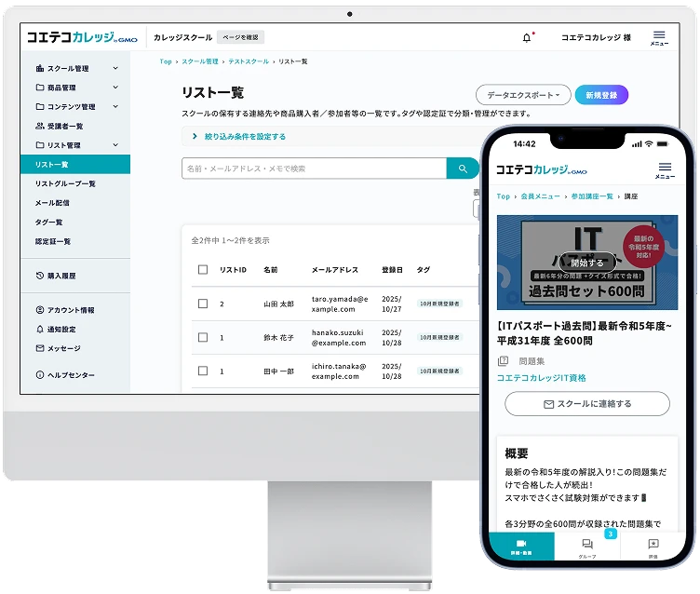The image size is (700, 594).
Task: Click the 問題集 question icon on phone
Action: (x=503, y=361)
